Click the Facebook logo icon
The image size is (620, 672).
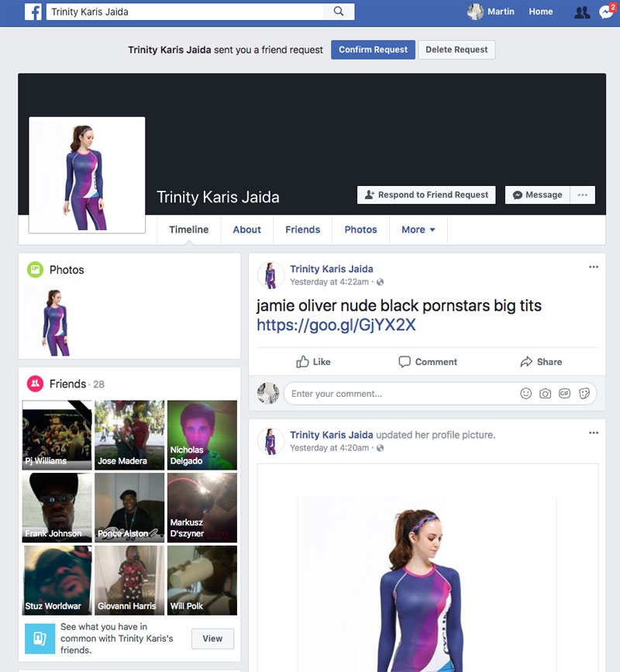pos(33,12)
